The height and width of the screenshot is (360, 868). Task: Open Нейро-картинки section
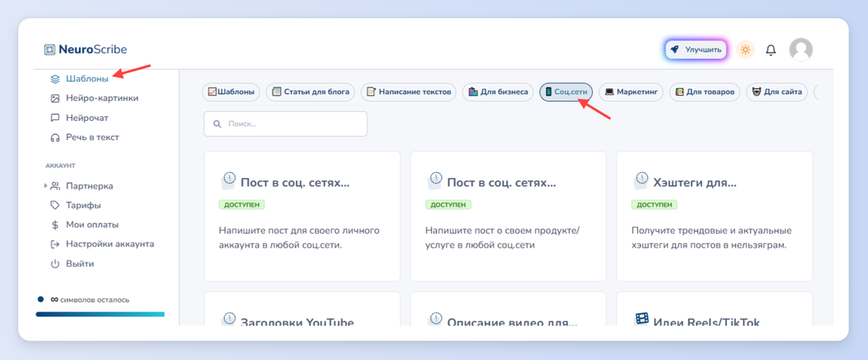[102, 98]
